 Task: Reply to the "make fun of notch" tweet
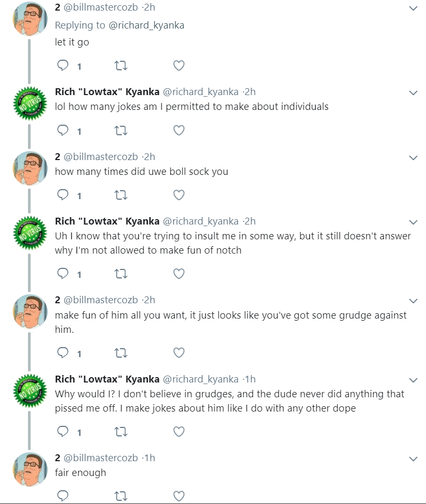click(63, 274)
